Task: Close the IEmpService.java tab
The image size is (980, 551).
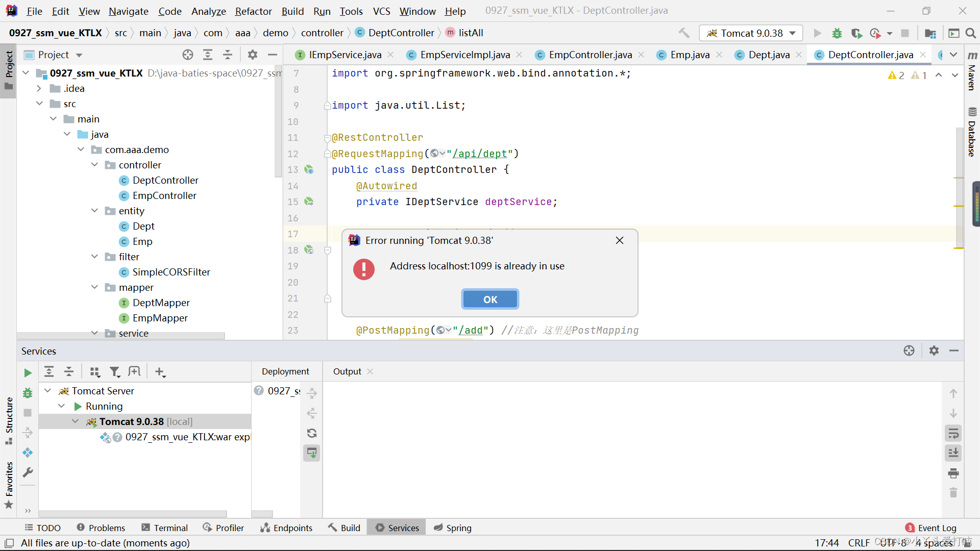Action: [x=390, y=55]
